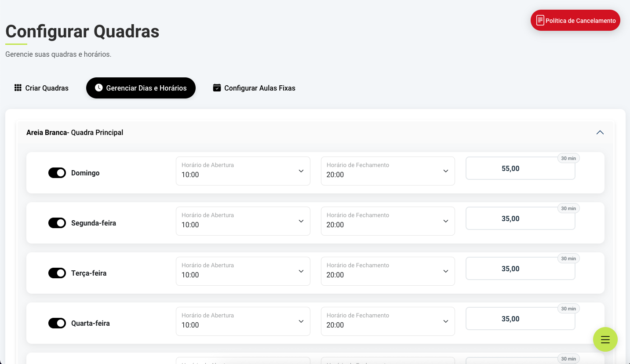Click the 30 min badge on Quarta-feira row

[568, 309]
